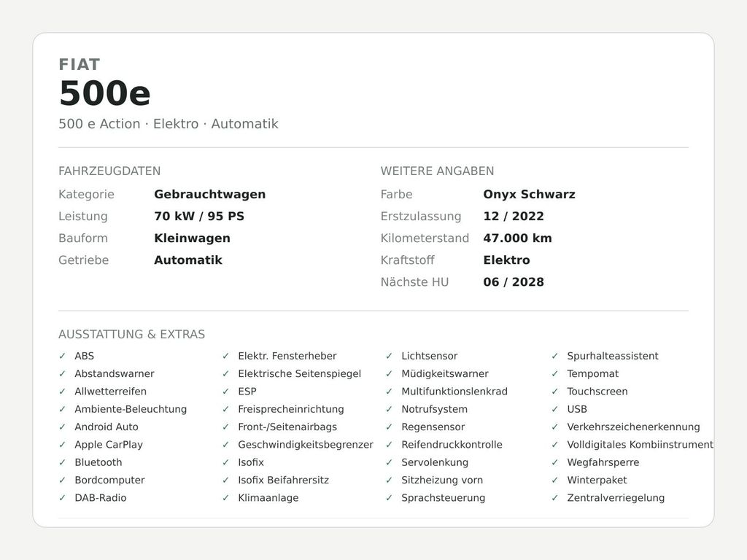Screen dimensions: 747x560
Task: Select the 'Isofix' feature text
Action: pyautogui.click(x=251, y=462)
